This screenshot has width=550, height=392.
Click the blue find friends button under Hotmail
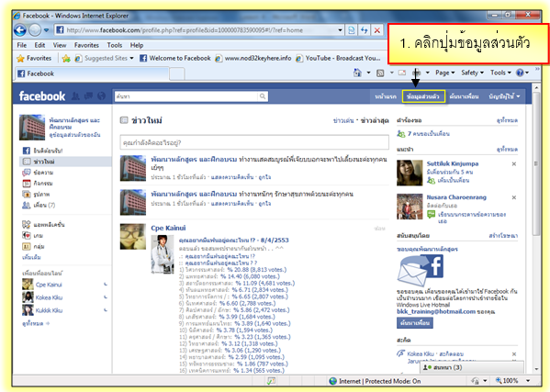click(415, 323)
